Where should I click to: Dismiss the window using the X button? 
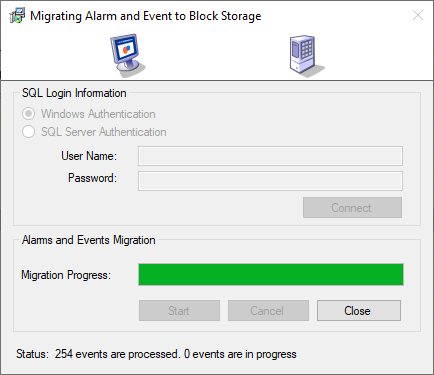[x=418, y=15]
